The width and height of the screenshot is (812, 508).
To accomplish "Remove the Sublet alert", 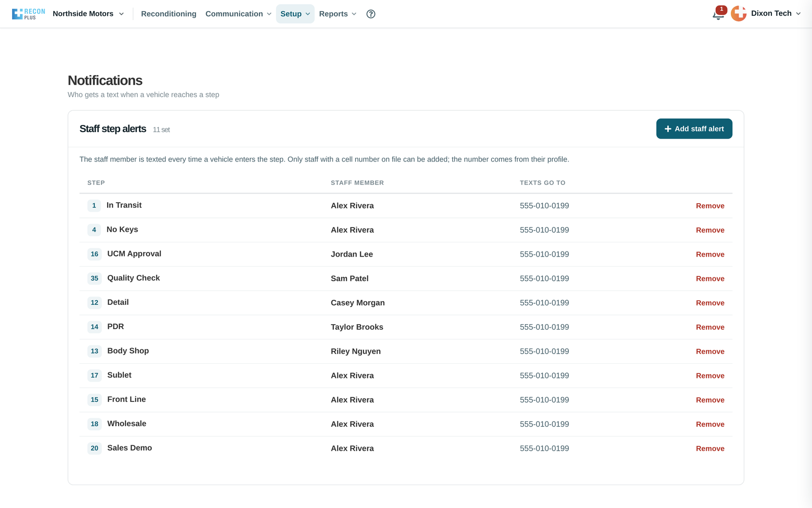I will (710, 376).
